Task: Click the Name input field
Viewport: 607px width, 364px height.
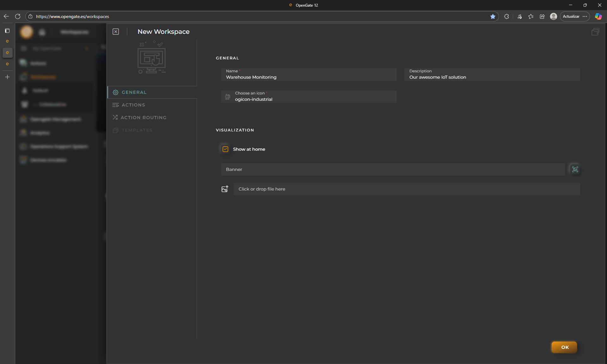Action: pyautogui.click(x=309, y=77)
